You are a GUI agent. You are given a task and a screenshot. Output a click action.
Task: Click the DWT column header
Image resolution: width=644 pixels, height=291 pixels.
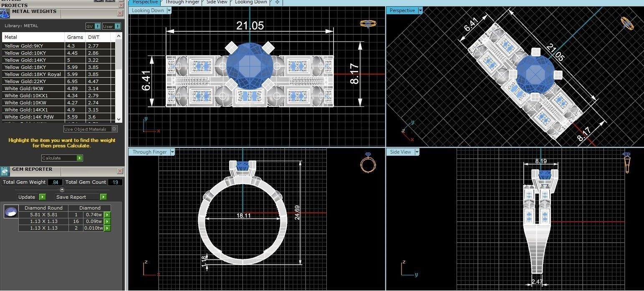point(98,37)
